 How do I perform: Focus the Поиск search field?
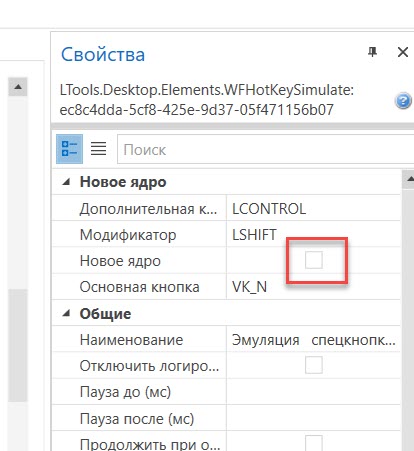265,149
